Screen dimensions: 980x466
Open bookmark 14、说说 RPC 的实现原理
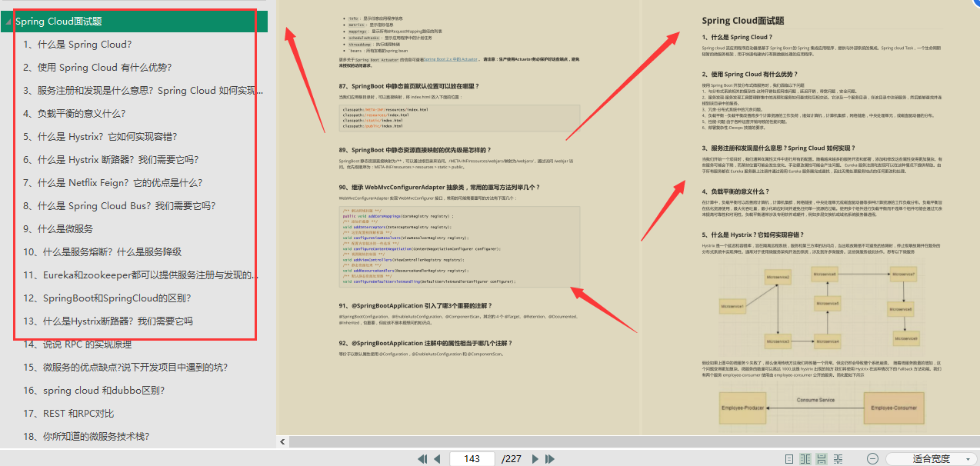point(77,345)
